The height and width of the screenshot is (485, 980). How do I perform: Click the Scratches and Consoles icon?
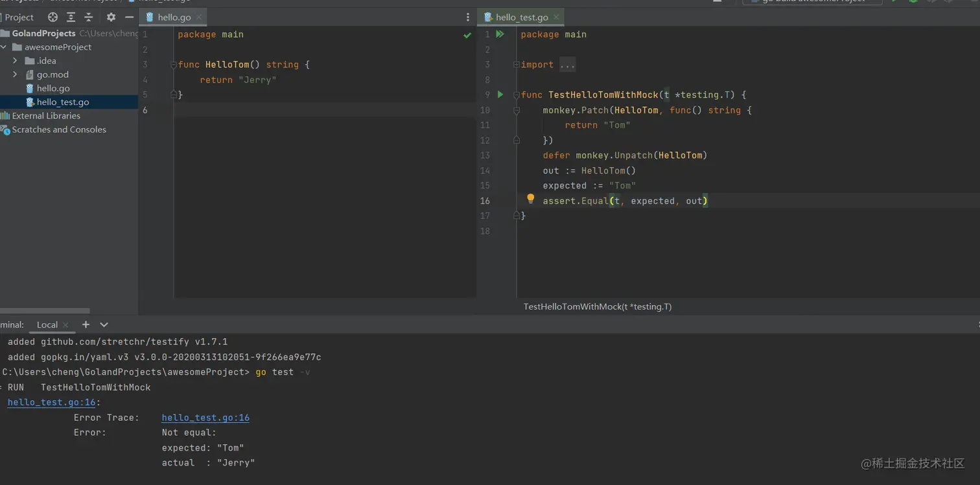(5, 130)
